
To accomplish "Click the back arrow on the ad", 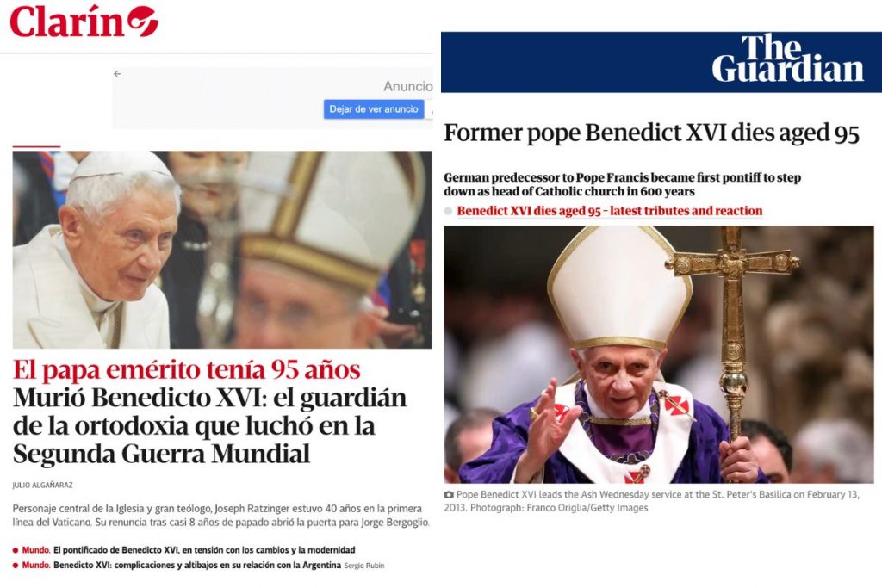I will [x=117, y=74].
